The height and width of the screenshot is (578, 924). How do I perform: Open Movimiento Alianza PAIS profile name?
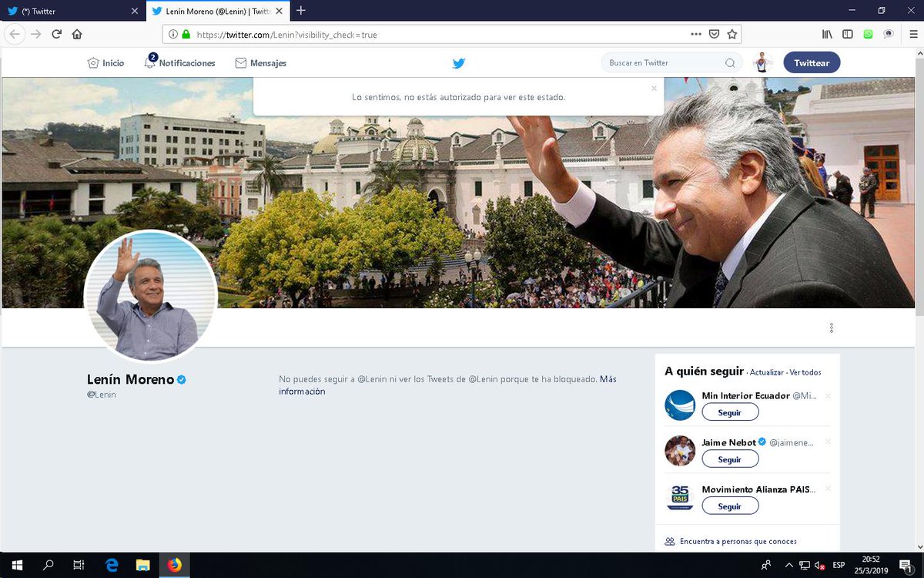(758, 489)
